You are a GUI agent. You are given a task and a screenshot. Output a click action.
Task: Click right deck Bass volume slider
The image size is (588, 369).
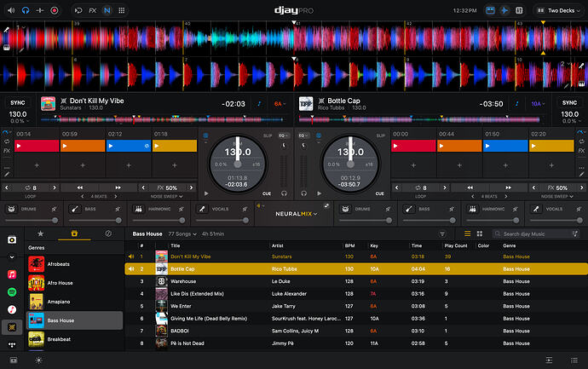point(429,221)
